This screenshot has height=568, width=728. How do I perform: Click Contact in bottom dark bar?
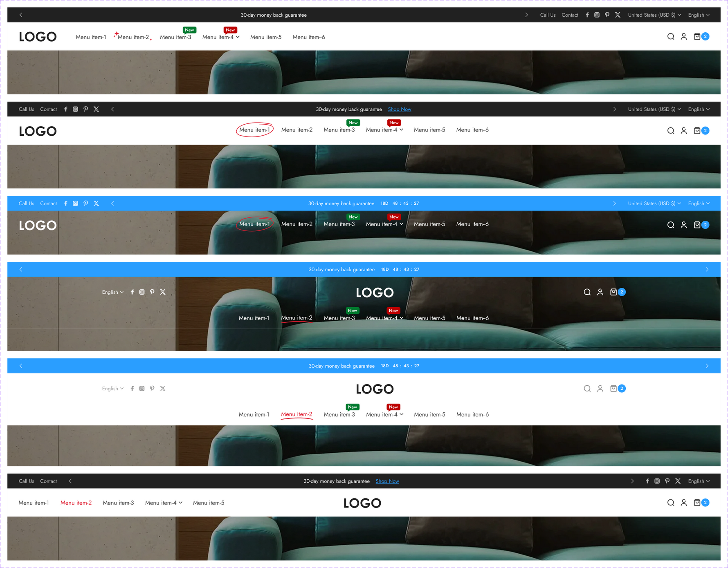point(49,481)
